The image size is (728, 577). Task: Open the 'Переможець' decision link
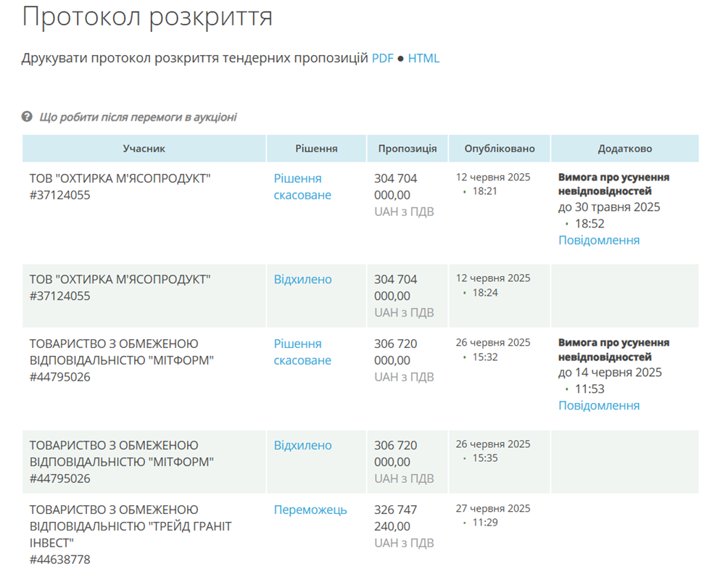(x=310, y=510)
